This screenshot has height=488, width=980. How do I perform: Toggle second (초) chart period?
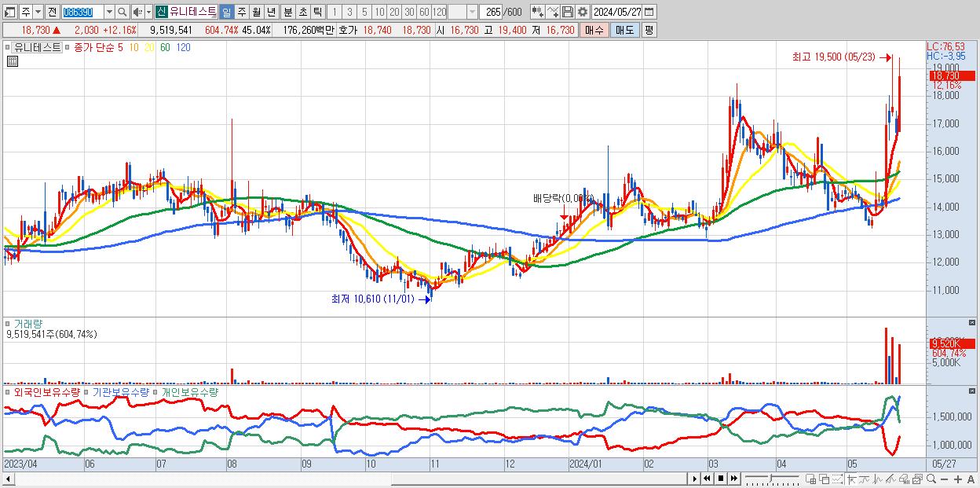coord(302,12)
